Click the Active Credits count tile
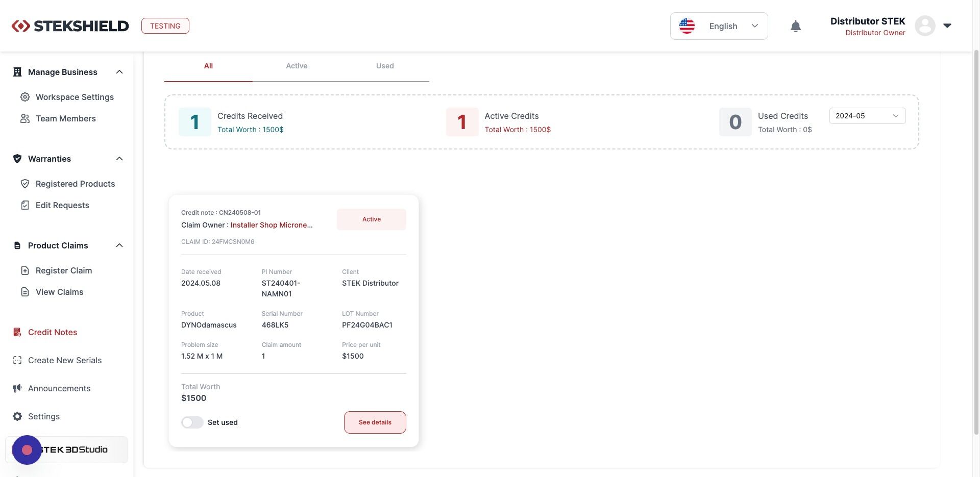Image resolution: width=980 pixels, height=477 pixels. [x=462, y=122]
